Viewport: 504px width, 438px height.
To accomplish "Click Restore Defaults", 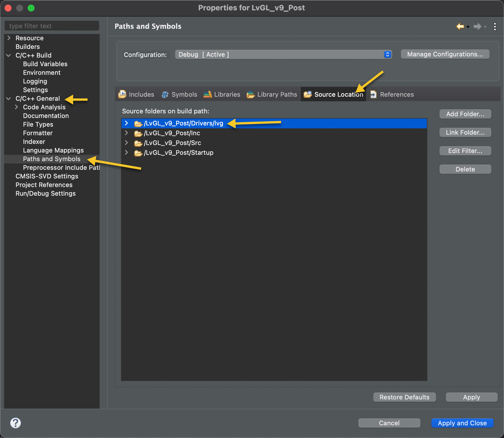I will click(404, 397).
